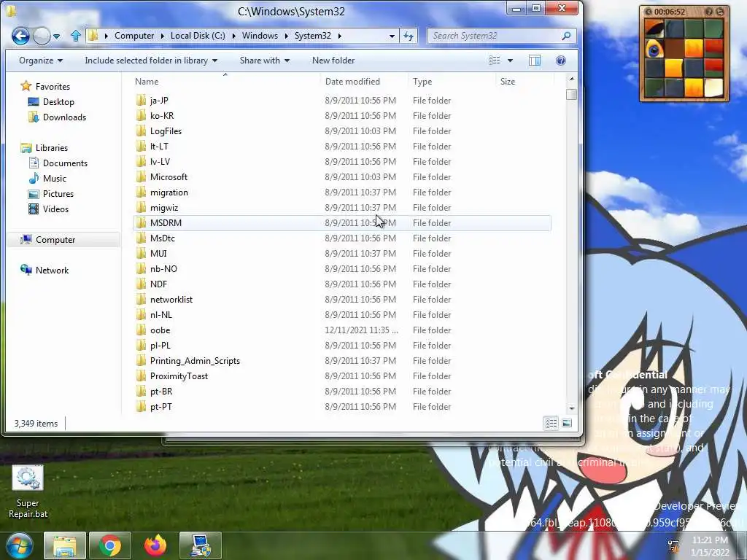Select the LogFiles folder icon
This screenshot has height=560, width=747.
(141, 131)
